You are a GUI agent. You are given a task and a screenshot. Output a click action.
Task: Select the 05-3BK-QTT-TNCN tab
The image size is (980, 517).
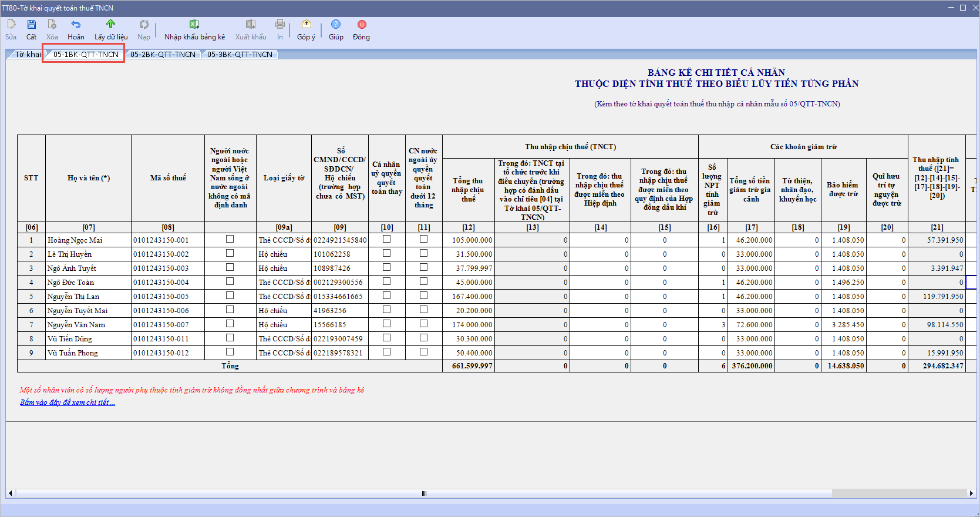(240, 55)
